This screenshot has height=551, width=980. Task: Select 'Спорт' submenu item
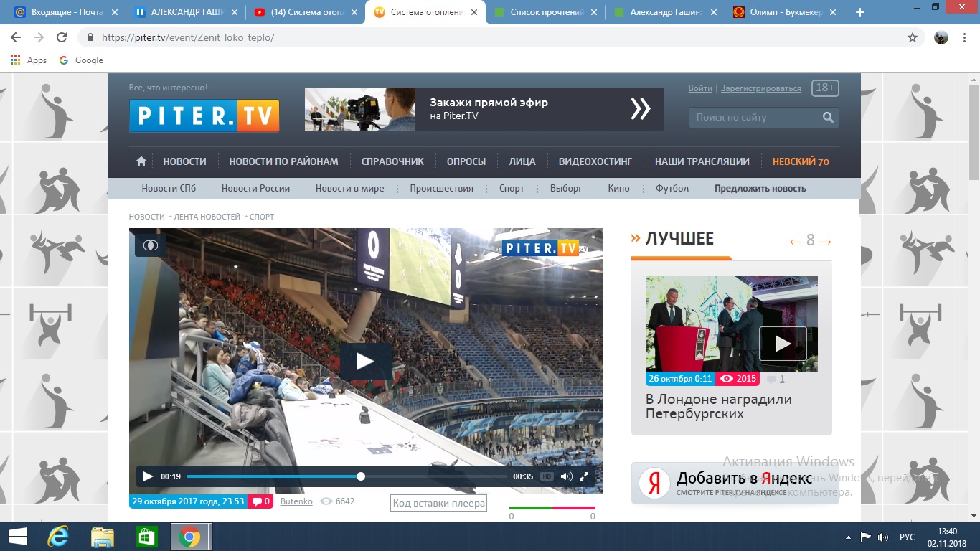click(512, 189)
